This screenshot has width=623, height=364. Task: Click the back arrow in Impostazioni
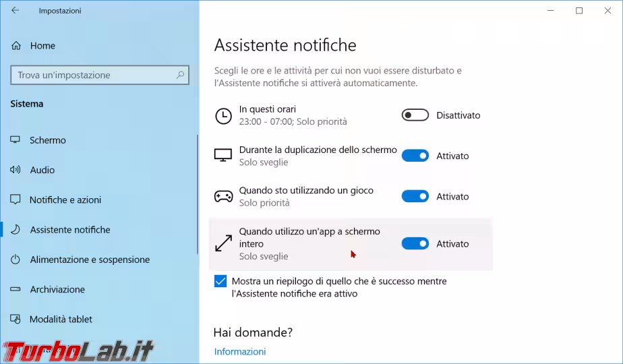15,10
